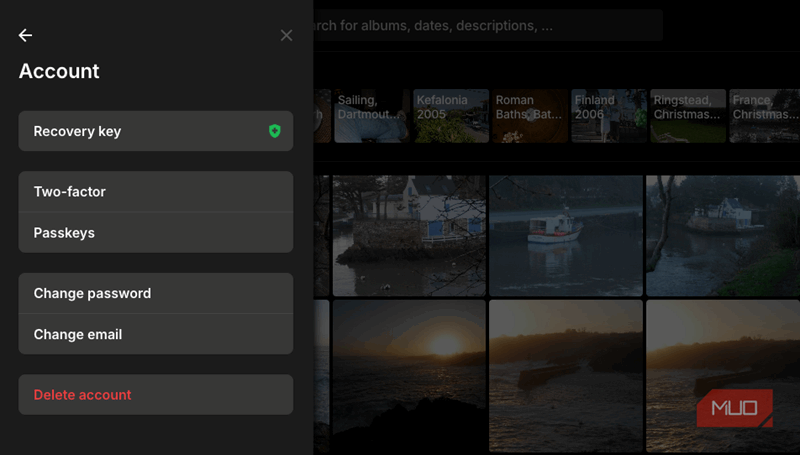Open the Sailing, Dartmouth album
The height and width of the screenshot is (455, 800).
pos(370,116)
